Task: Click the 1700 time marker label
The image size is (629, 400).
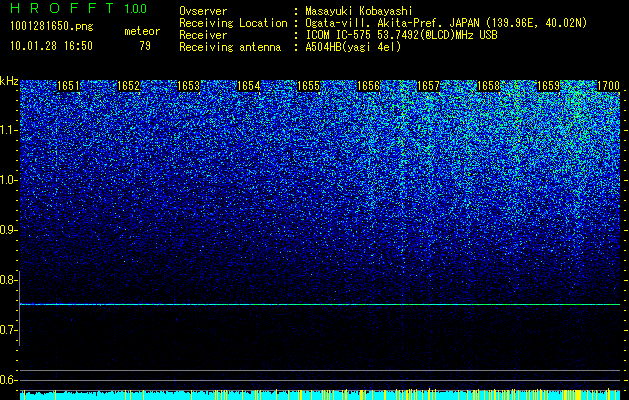Action: 609,86
